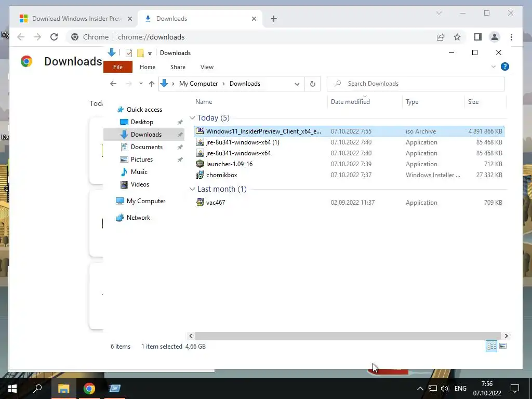Open the address bar history dropdown
The image size is (532, 399).
click(x=297, y=84)
